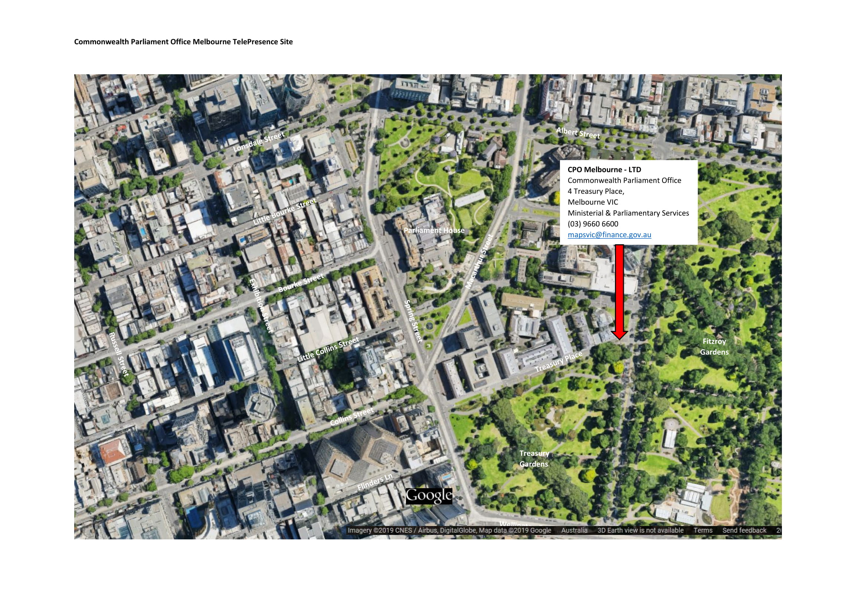Click the Bourke Street label
Image resolution: width=868 pixels, height=614 pixels.
point(301,283)
